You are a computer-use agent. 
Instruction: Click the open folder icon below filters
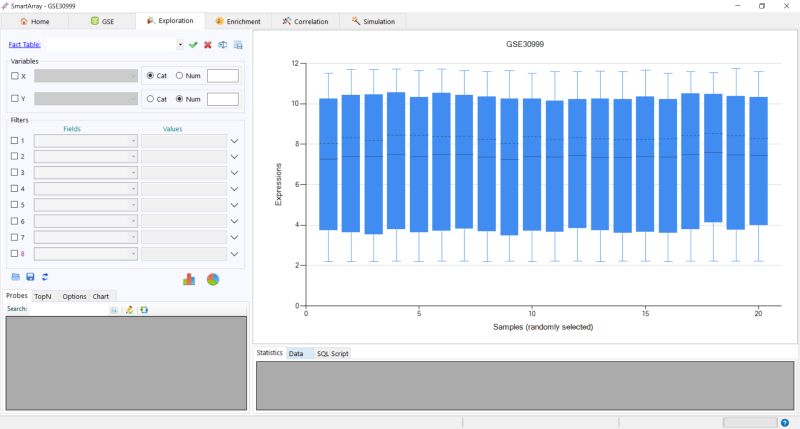click(x=16, y=277)
